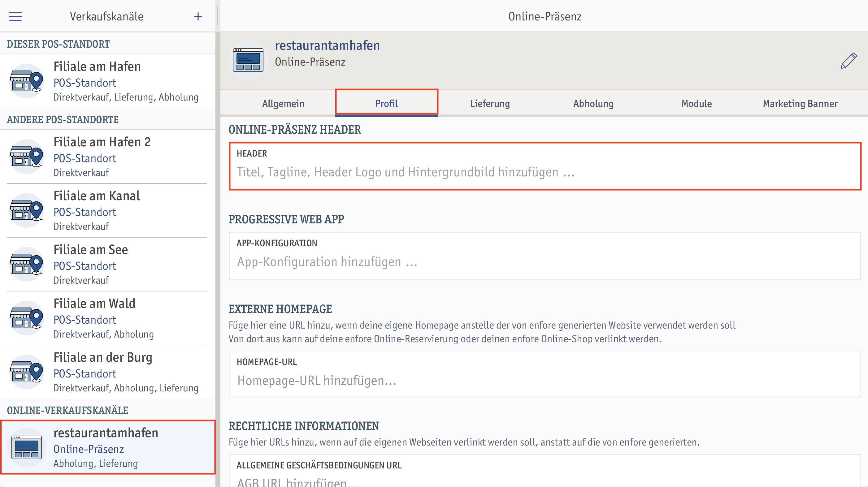Click the EXTERNE HOMEPAGE heading
Image resolution: width=868 pixels, height=487 pixels.
coord(280,309)
